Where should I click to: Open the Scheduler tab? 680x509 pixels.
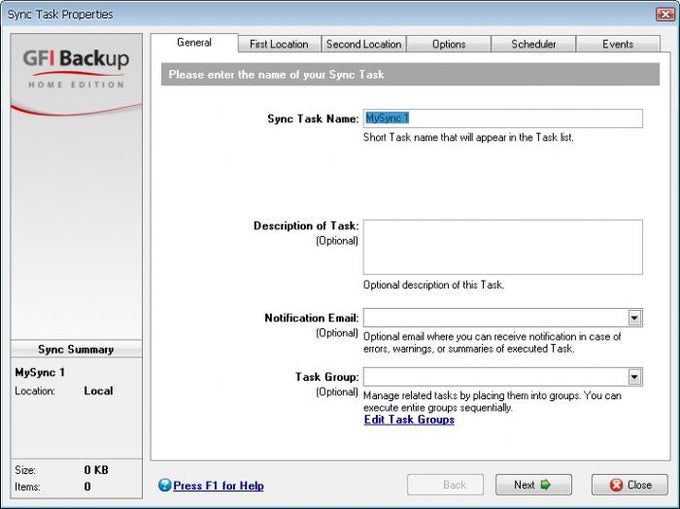[533, 44]
